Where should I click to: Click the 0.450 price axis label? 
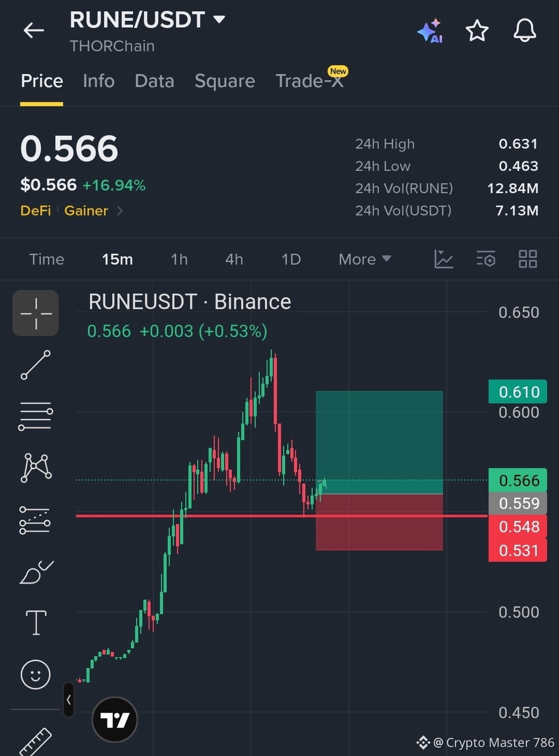click(x=519, y=713)
